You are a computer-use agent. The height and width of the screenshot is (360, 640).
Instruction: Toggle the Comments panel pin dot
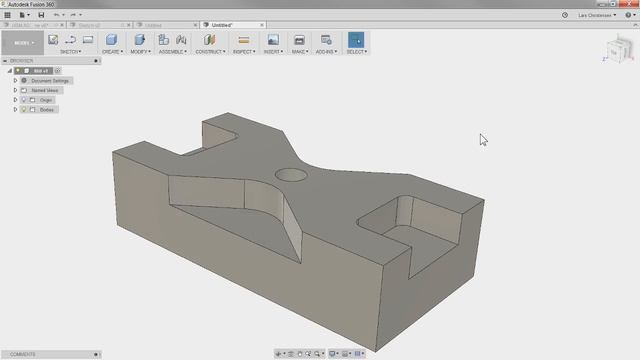point(96,354)
